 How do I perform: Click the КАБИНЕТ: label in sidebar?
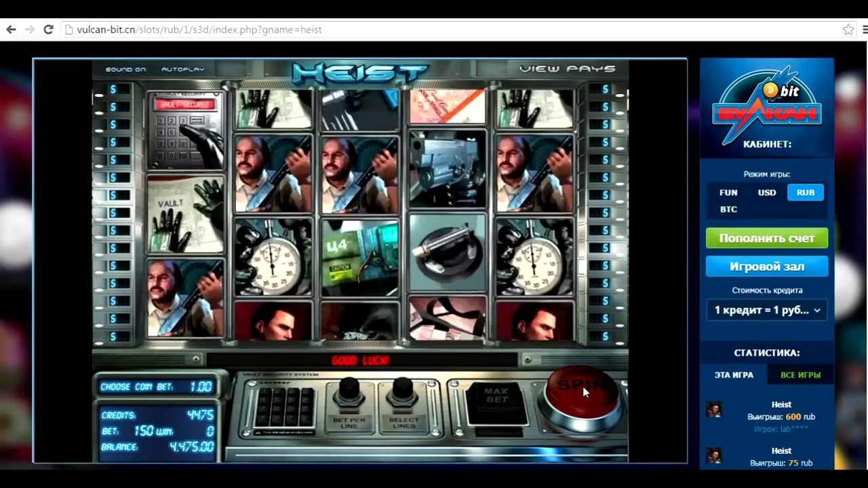[767, 144]
